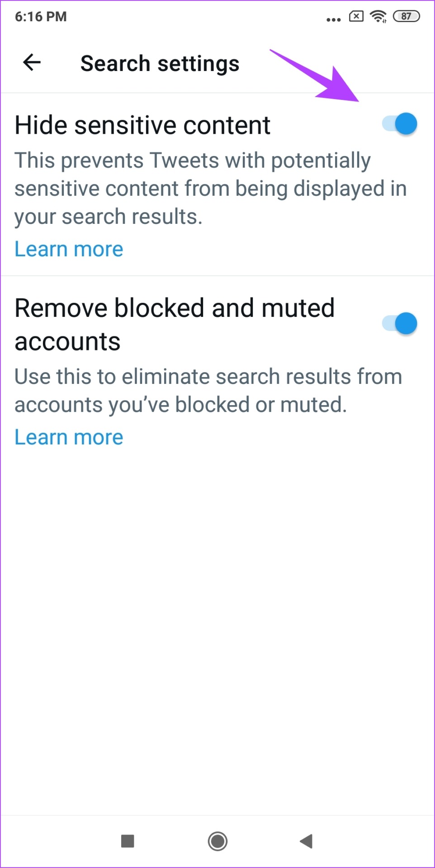Tap the description about potentially sensitive Tweets
Image resolution: width=435 pixels, height=868 pixels.
click(x=210, y=189)
